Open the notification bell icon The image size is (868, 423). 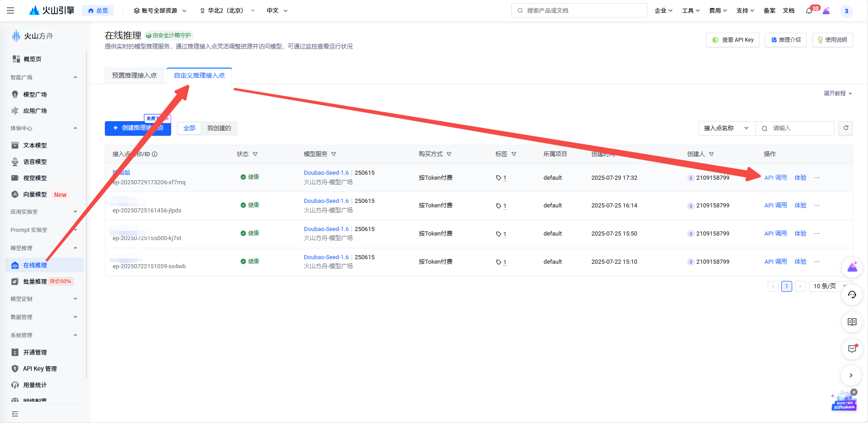point(809,11)
